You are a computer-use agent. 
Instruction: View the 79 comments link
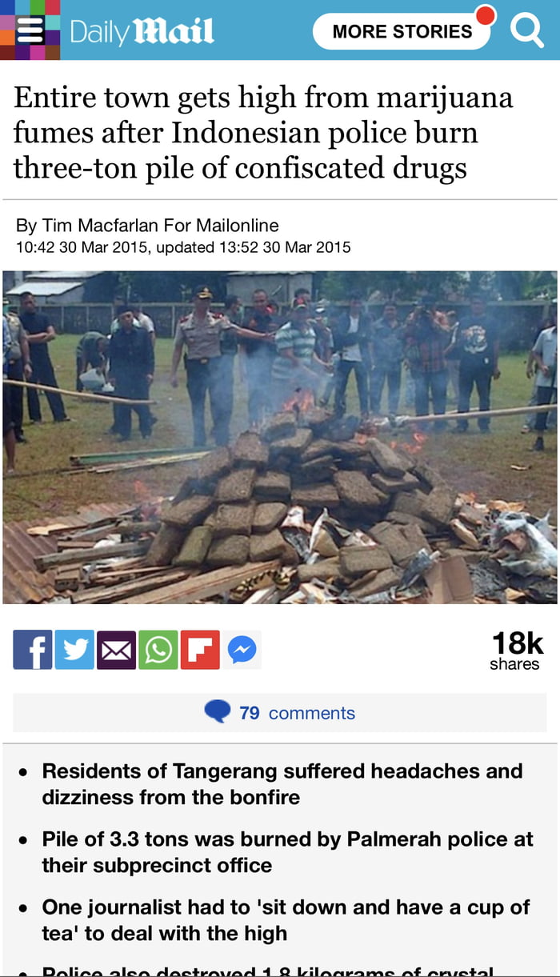point(297,713)
